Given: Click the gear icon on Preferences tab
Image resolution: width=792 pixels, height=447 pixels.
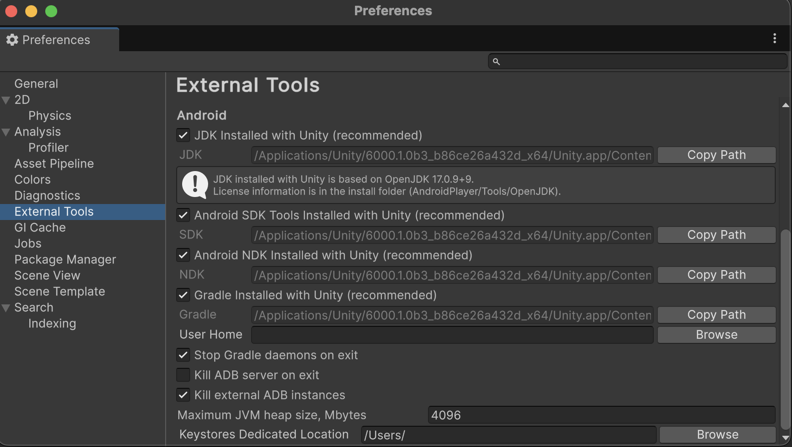Looking at the screenshot, I should (x=12, y=40).
